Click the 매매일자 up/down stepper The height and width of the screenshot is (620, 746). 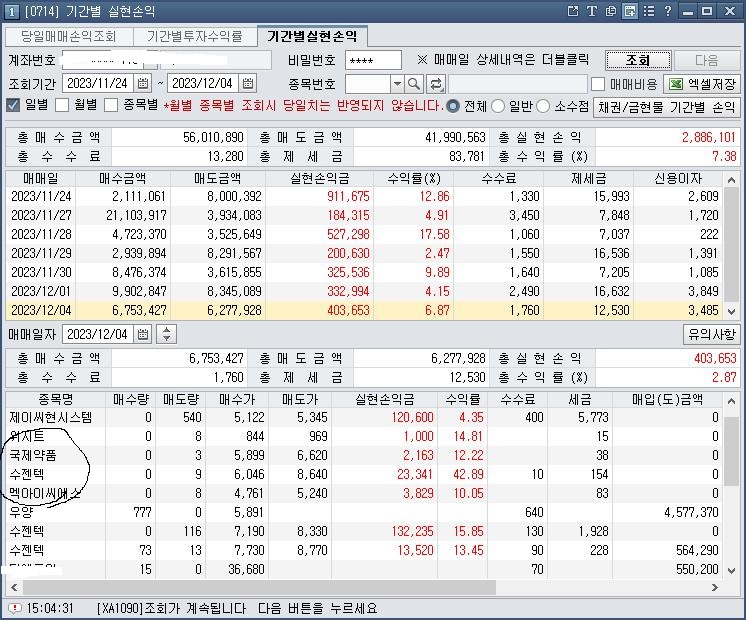[166, 334]
